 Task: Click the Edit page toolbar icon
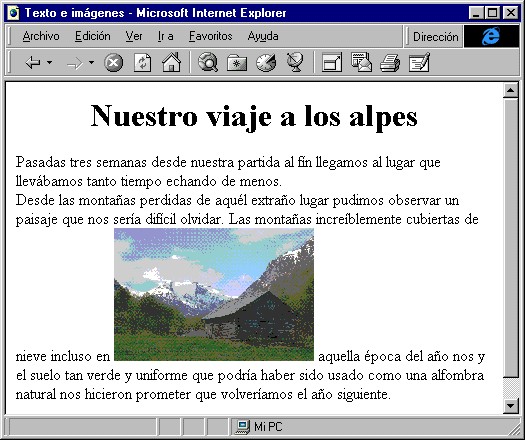coord(420,62)
